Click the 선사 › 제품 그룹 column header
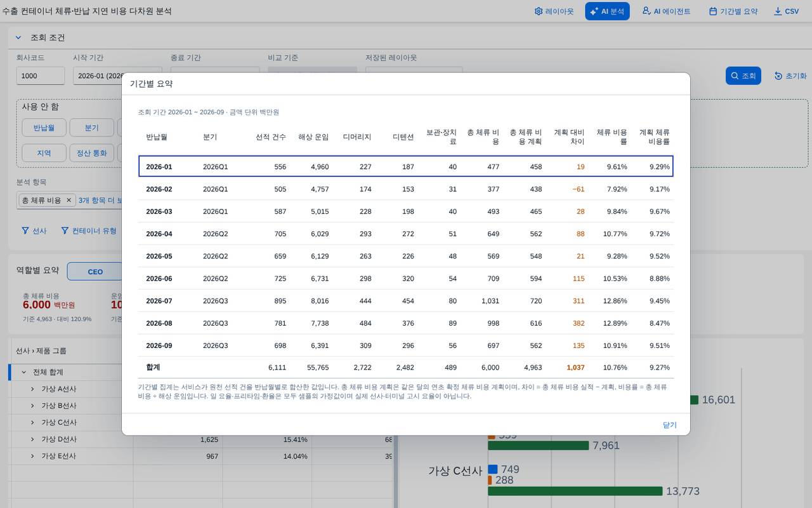The width and height of the screenshot is (812, 508). coord(41,351)
